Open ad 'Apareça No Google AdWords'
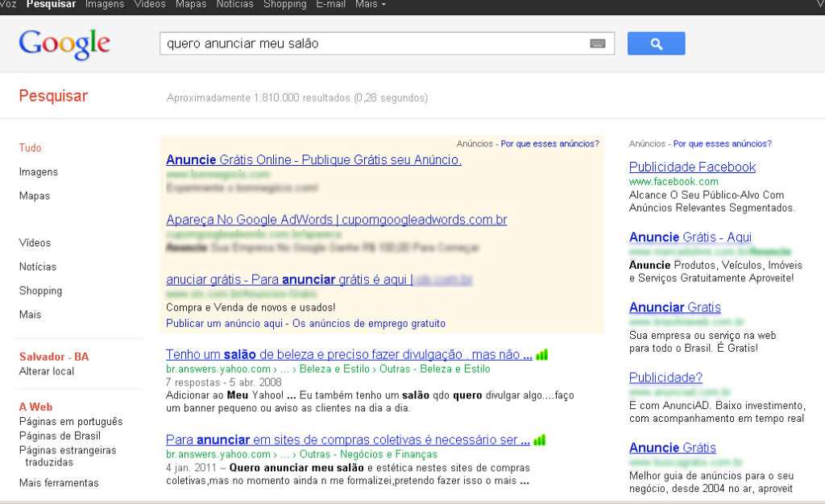Viewport: 825px width, 504px height. (337, 220)
